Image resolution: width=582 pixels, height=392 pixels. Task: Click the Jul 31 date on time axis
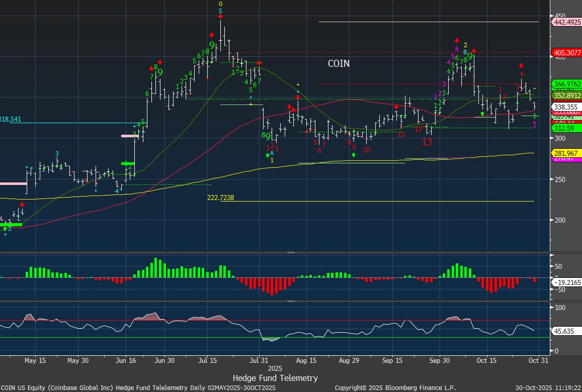click(x=258, y=360)
